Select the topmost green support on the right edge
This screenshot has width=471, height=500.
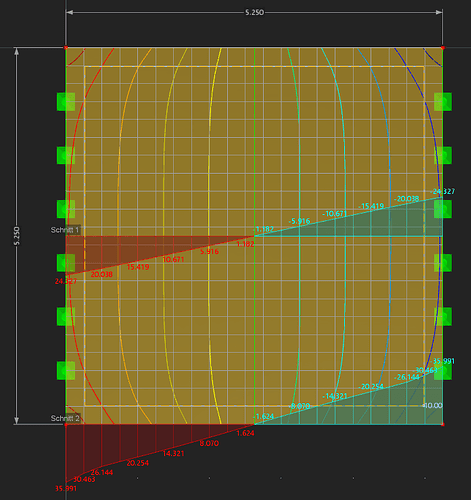pos(443,102)
